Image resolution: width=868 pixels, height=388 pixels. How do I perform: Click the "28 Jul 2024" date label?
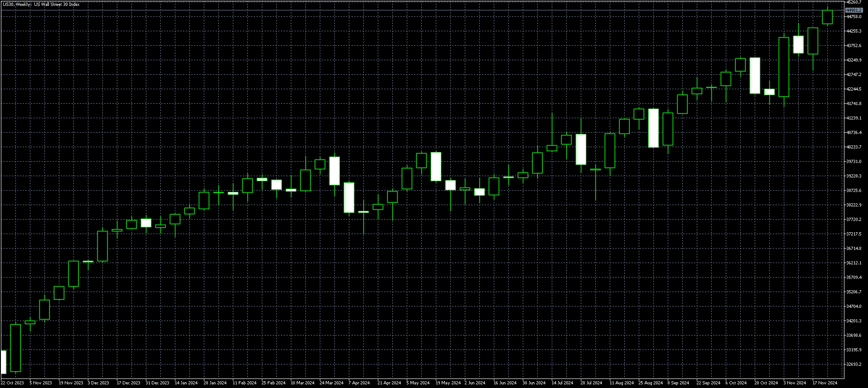[591, 383]
